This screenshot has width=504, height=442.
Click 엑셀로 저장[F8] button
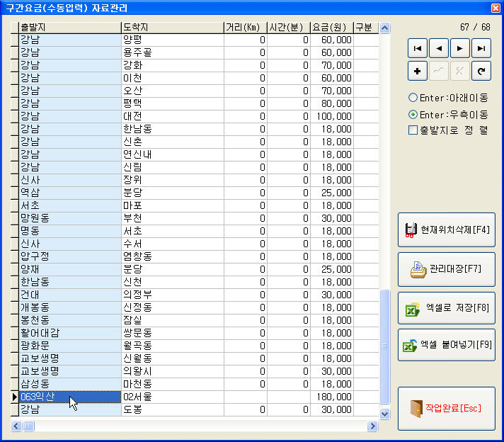pyautogui.click(x=447, y=308)
